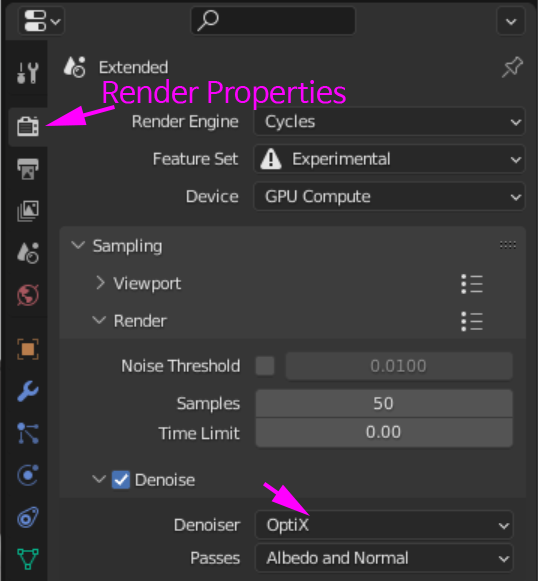This screenshot has height=581, width=538.
Task: Switch to View Layer Properties tab
Action: pos(28,211)
